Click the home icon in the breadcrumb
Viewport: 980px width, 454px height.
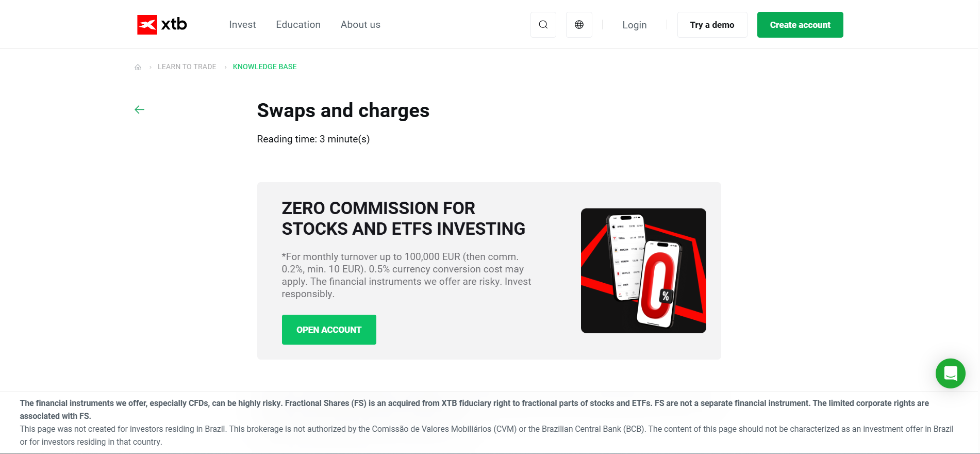[x=138, y=67]
